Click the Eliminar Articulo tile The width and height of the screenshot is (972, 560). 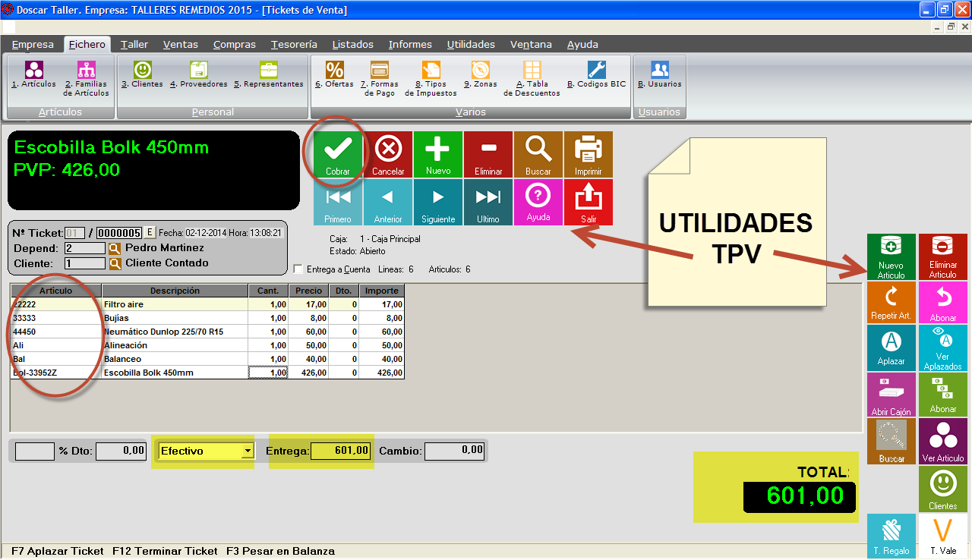coord(943,256)
